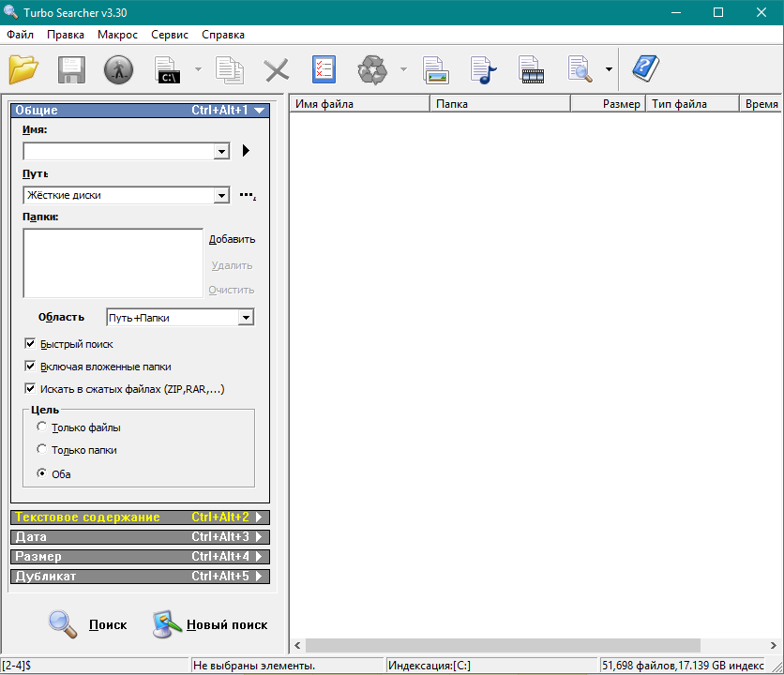784x675 pixels.
Task: Click the image files search icon
Action: (435, 69)
